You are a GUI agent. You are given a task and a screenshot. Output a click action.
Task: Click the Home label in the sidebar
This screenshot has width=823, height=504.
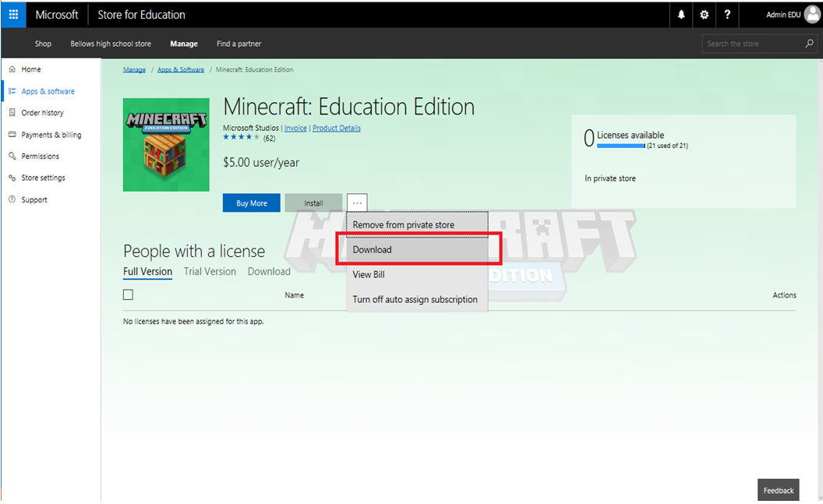click(31, 69)
